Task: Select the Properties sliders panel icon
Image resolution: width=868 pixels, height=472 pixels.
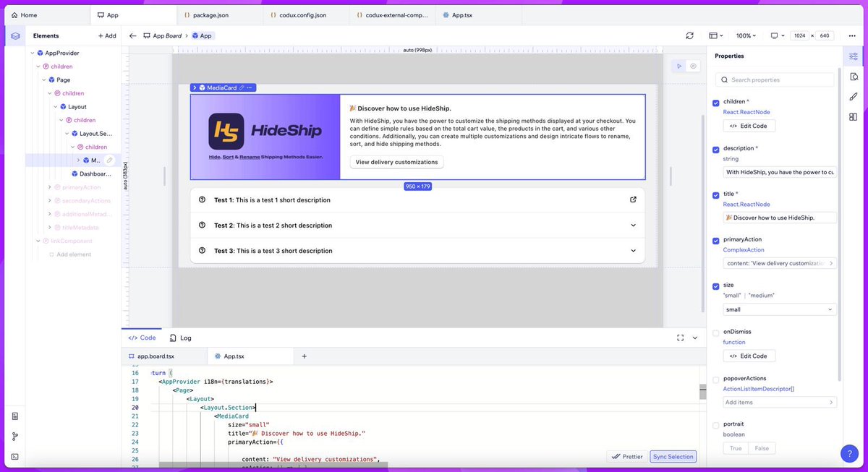Action: pyautogui.click(x=854, y=56)
